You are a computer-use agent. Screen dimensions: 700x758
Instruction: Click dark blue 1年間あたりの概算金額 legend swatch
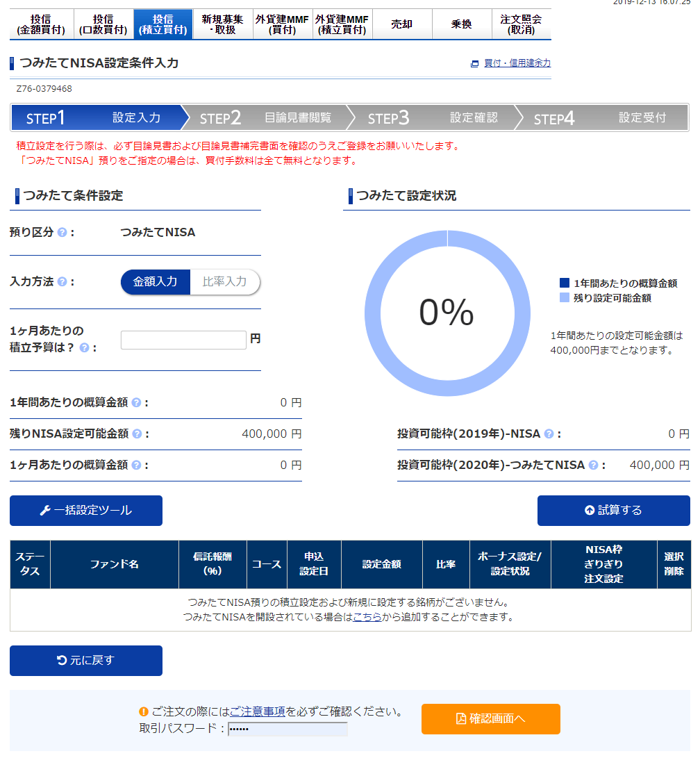565,283
